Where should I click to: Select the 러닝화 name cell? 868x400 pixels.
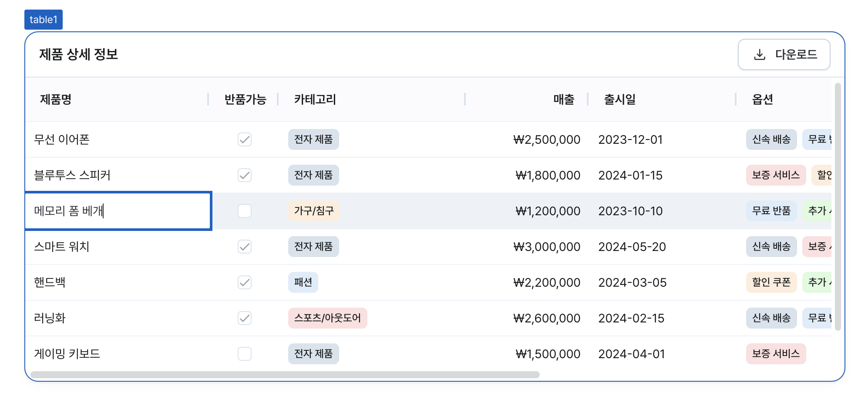117,318
